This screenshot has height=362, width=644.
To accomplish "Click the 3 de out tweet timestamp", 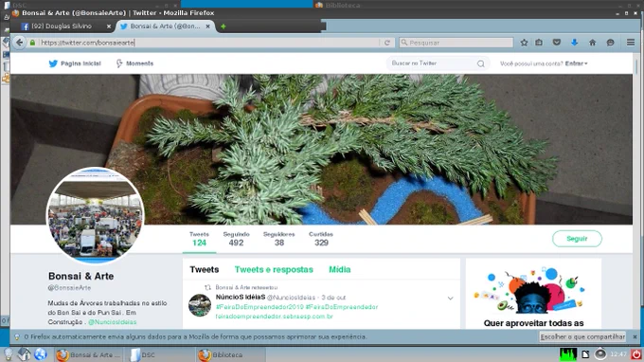I will (333, 297).
